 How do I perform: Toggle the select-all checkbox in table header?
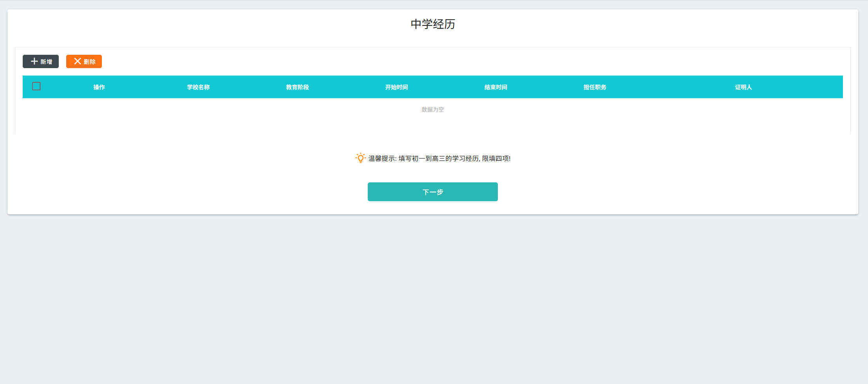coord(36,87)
